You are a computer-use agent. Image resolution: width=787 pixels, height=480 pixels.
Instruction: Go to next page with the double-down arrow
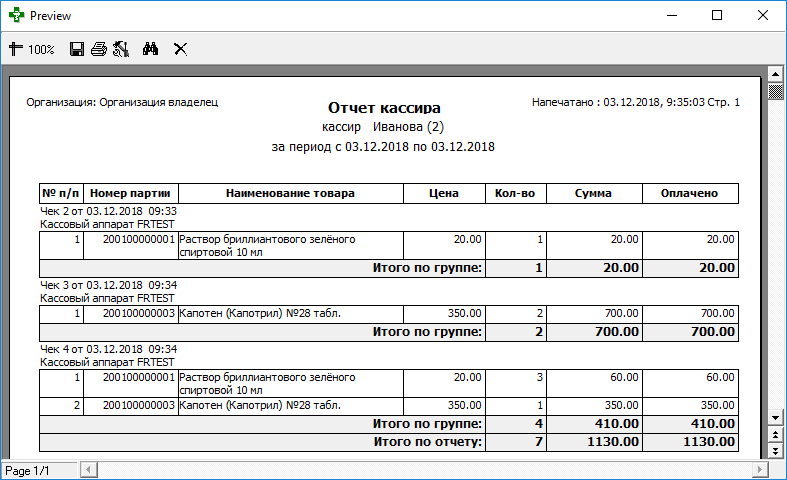(775, 450)
